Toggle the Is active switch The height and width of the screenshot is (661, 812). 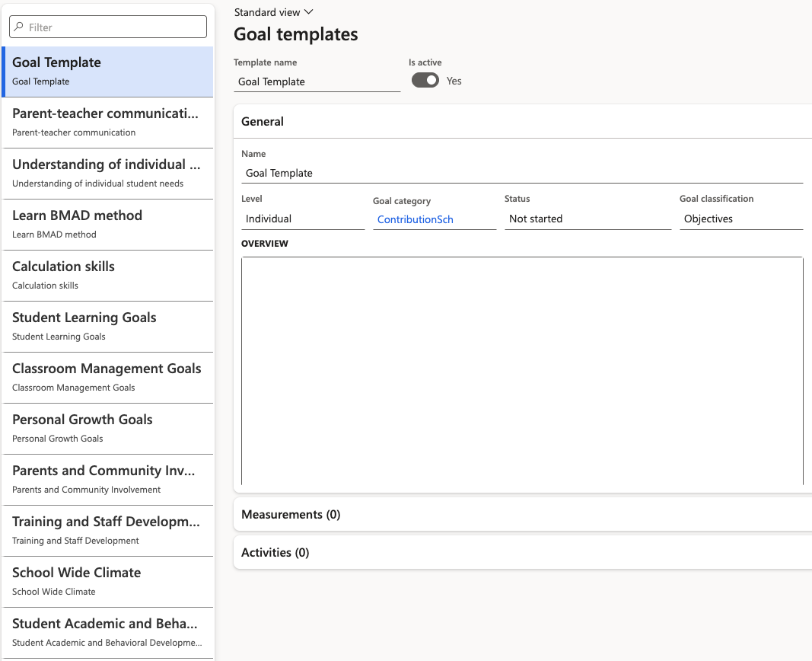[x=425, y=80]
